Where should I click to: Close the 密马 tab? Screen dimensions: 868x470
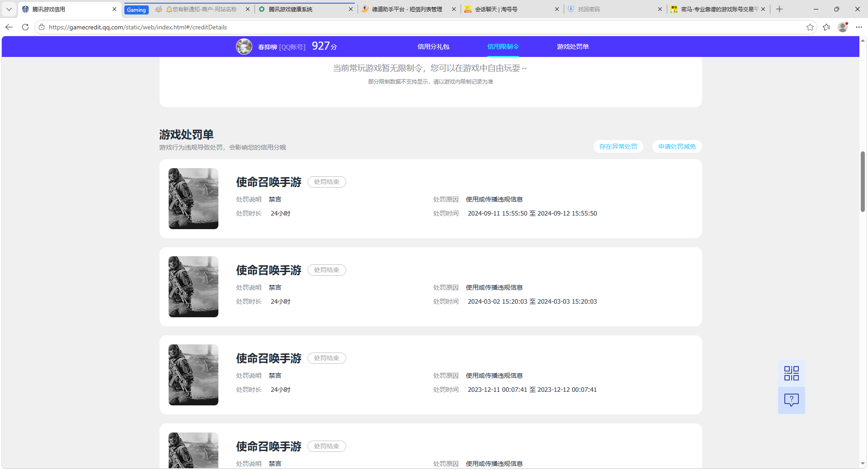point(763,9)
